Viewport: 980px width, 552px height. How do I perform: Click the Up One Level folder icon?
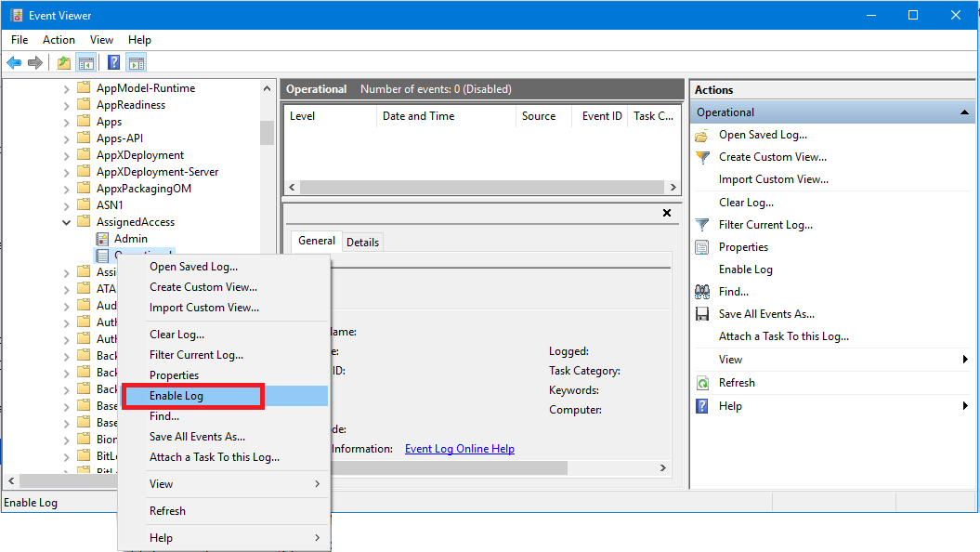(x=63, y=63)
